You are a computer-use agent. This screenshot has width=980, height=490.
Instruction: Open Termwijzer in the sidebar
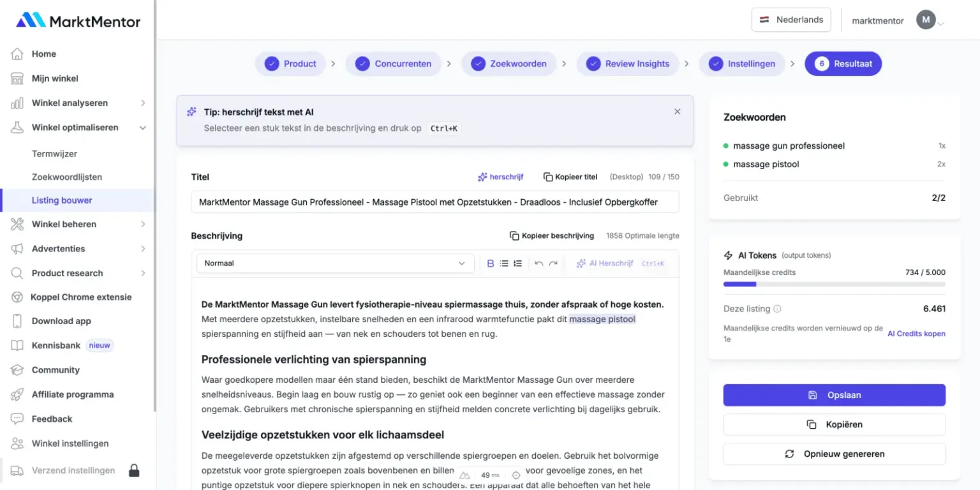click(54, 154)
